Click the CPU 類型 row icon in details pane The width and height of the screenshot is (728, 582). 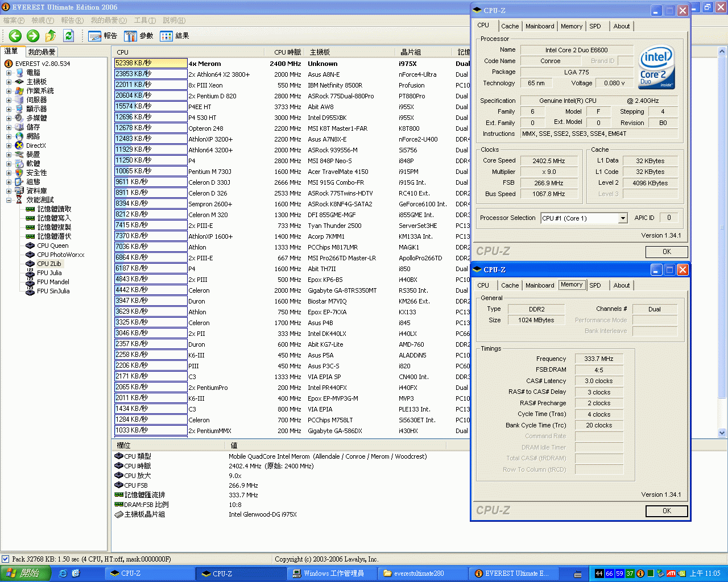click(119, 456)
